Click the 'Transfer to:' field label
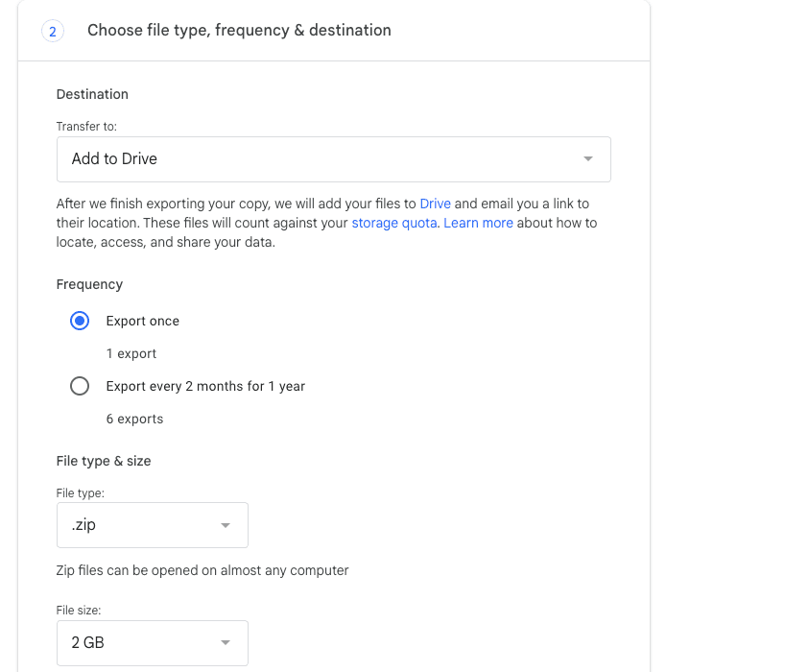 [x=86, y=127]
